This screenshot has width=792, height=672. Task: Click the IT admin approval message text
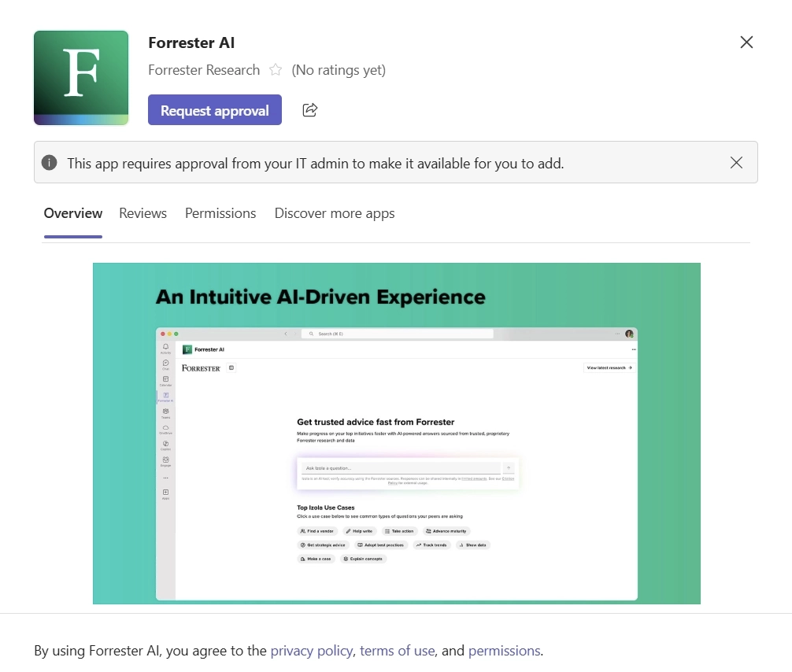coord(315,163)
